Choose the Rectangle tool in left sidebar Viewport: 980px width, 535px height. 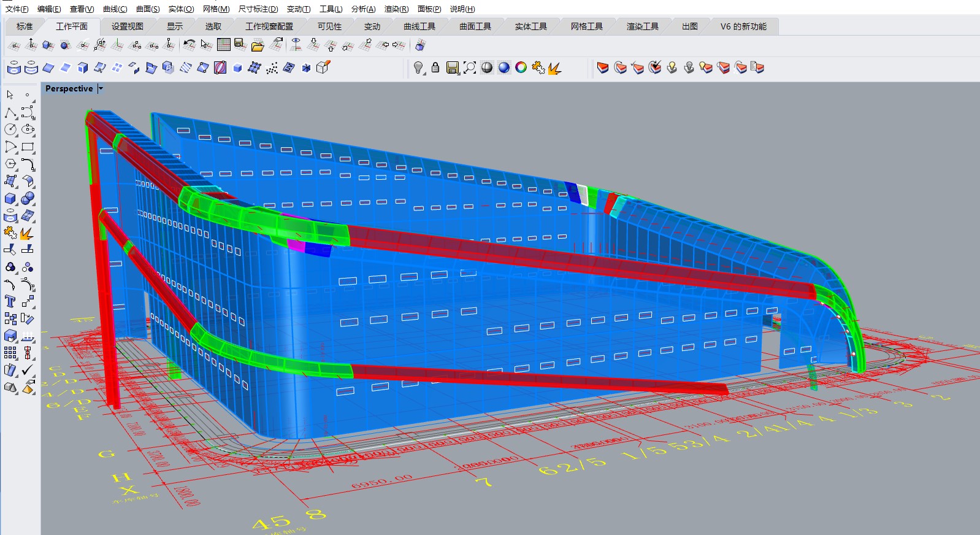[x=28, y=147]
